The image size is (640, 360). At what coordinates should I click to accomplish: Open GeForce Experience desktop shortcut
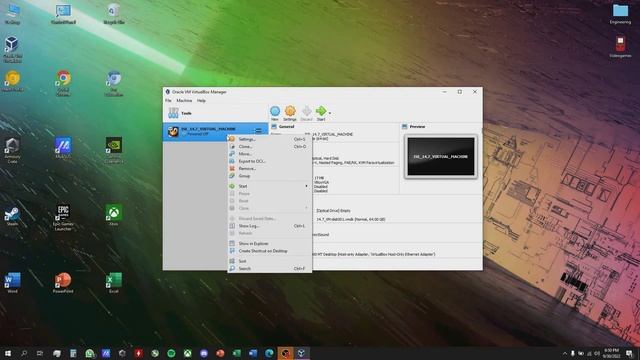pyautogui.click(x=114, y=150)
